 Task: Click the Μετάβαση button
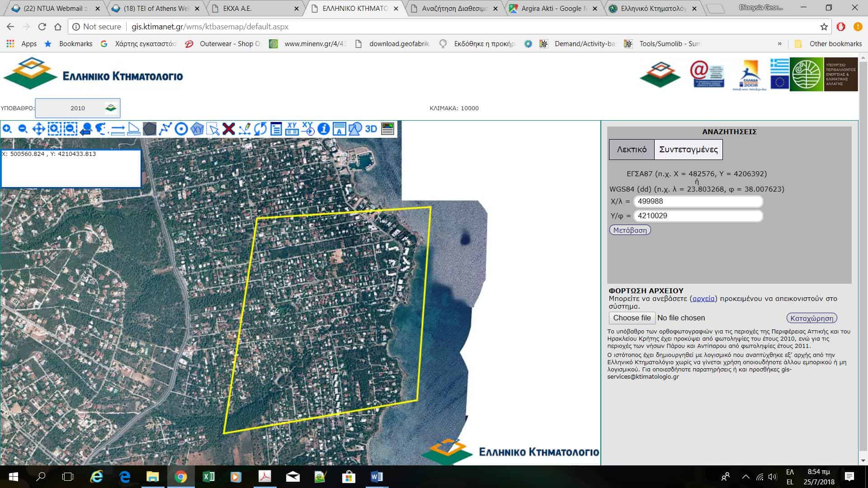point(630,230)
